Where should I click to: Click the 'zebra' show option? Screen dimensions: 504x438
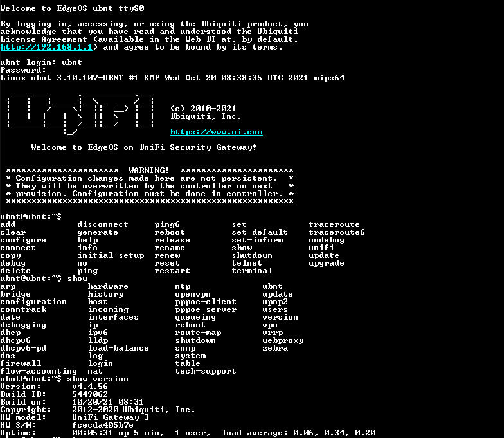(x=275, y=348)
